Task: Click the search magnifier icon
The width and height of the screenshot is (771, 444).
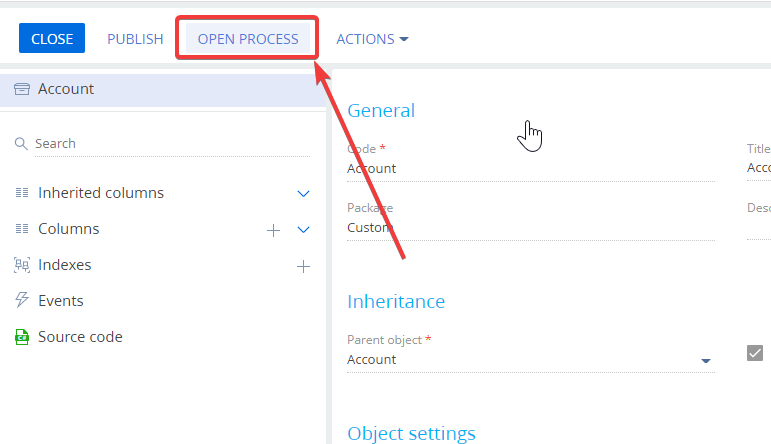Action: [x=21, y=144]
